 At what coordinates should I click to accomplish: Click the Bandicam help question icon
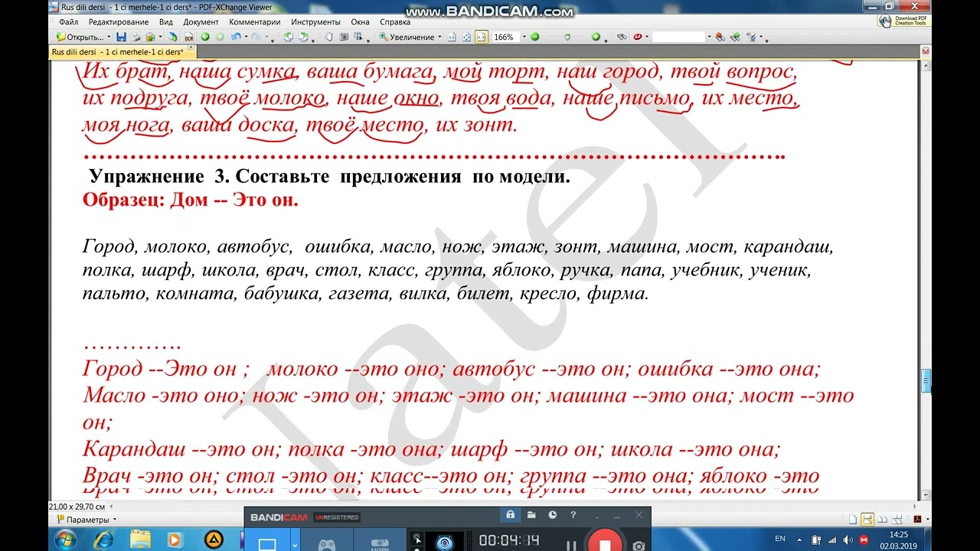pos(573,515)
